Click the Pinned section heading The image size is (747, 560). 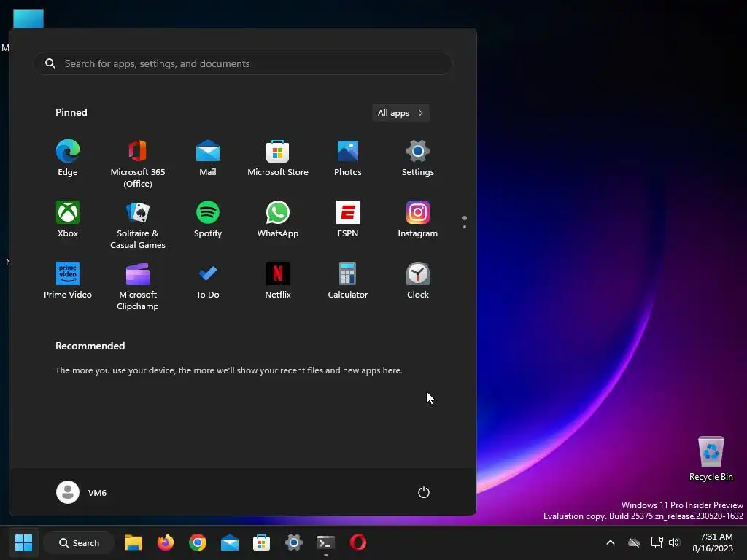(71, 112)
